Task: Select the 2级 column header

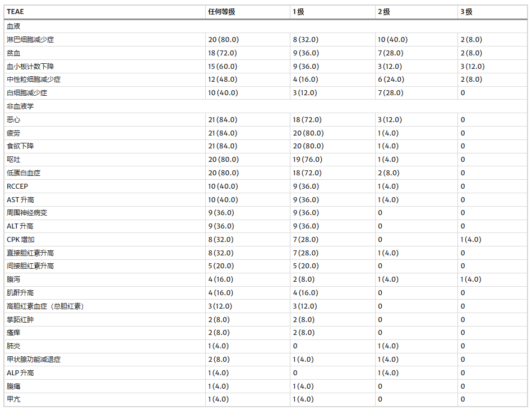Action: [x=384, y=12]
